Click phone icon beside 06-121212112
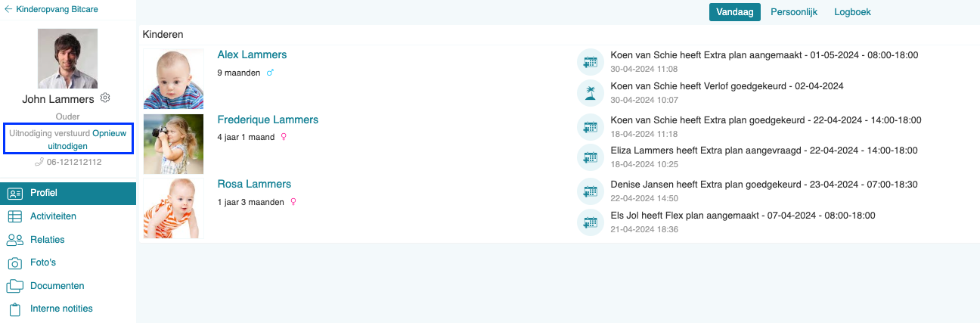Screen dimensions: 980x323 tap(39, 162)
